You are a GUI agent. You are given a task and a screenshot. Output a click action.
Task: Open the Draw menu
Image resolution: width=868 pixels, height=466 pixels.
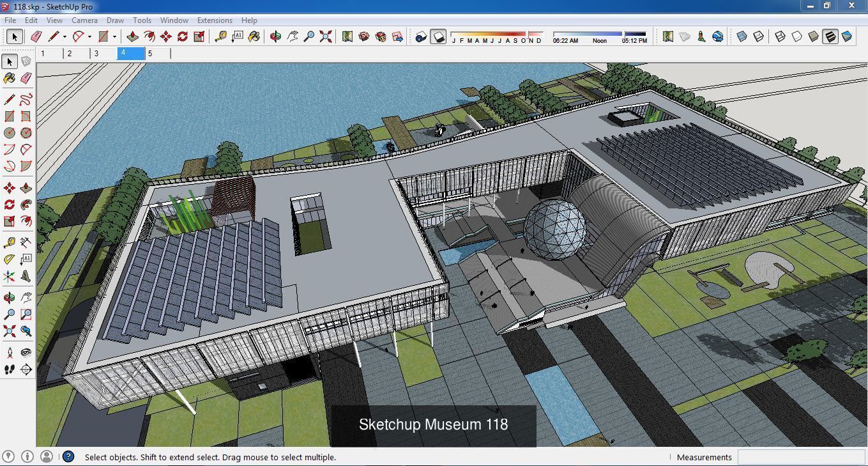click(x=115, y=20)
